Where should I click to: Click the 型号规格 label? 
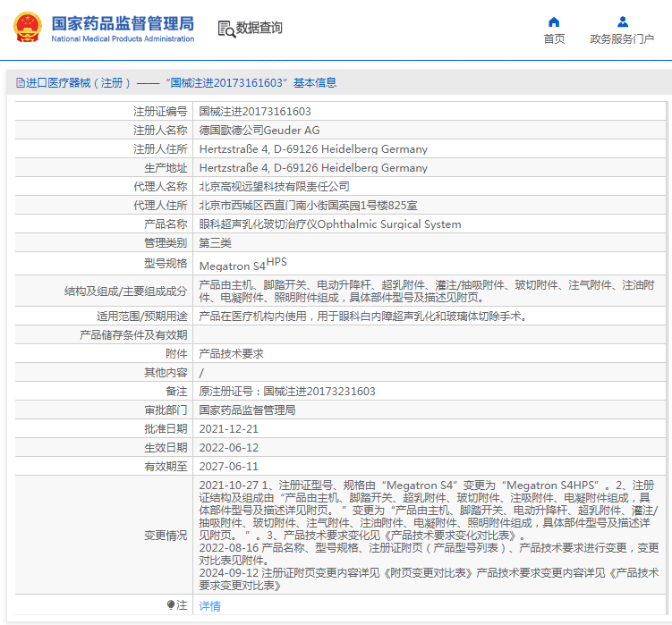(166, 263)
